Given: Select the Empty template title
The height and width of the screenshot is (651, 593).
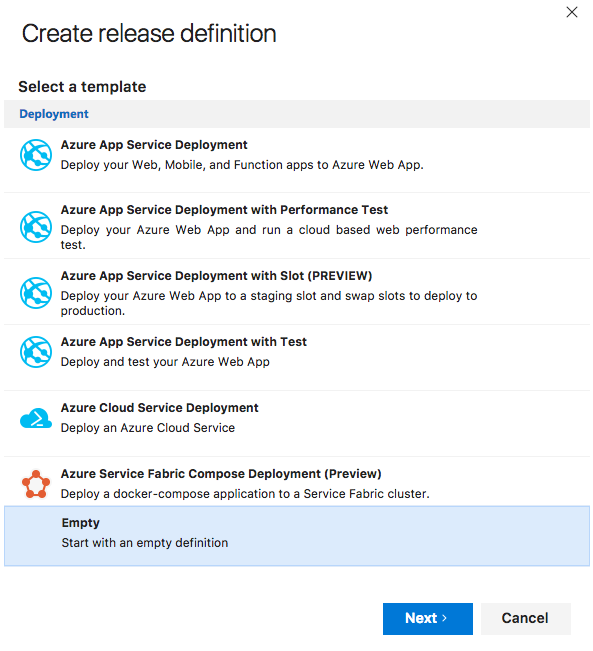Looking at the screenshot, I should coord(81,523).
